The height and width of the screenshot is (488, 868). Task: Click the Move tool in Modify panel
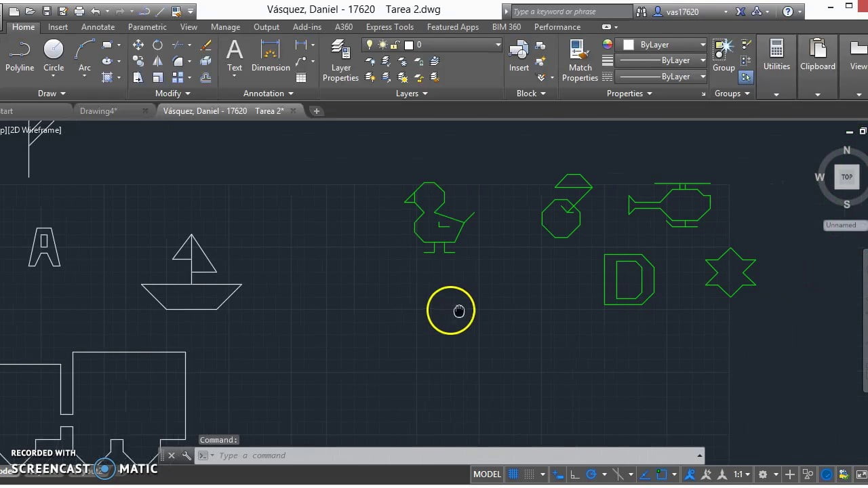[x=138, y=45]
